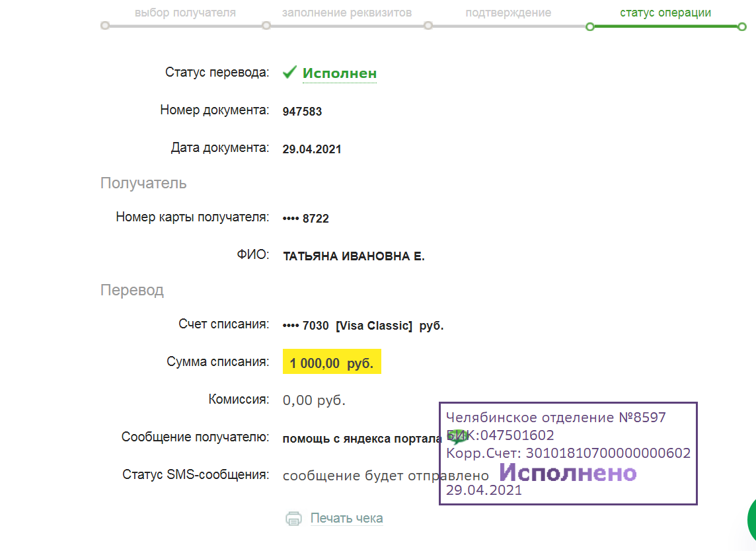Viewport: 756px width, 551px height.
Task: Select the 'подтверждение' step
Action: 508,13
